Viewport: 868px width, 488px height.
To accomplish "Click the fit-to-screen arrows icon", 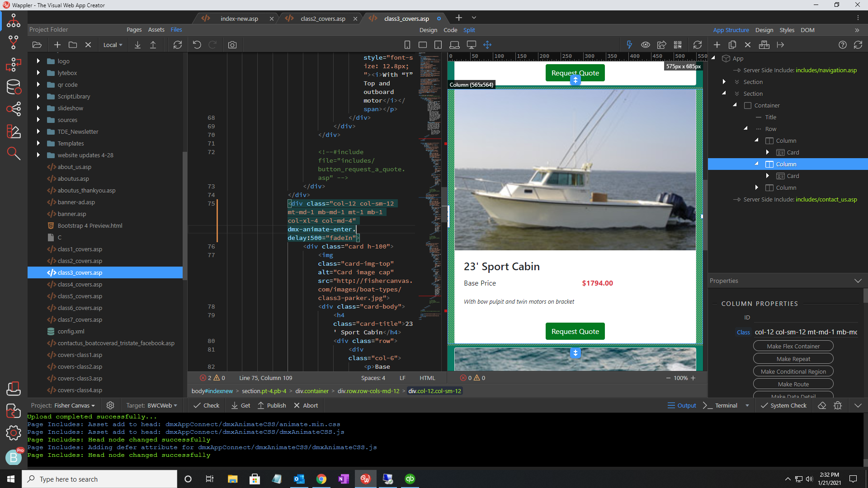I will (487, 45).
